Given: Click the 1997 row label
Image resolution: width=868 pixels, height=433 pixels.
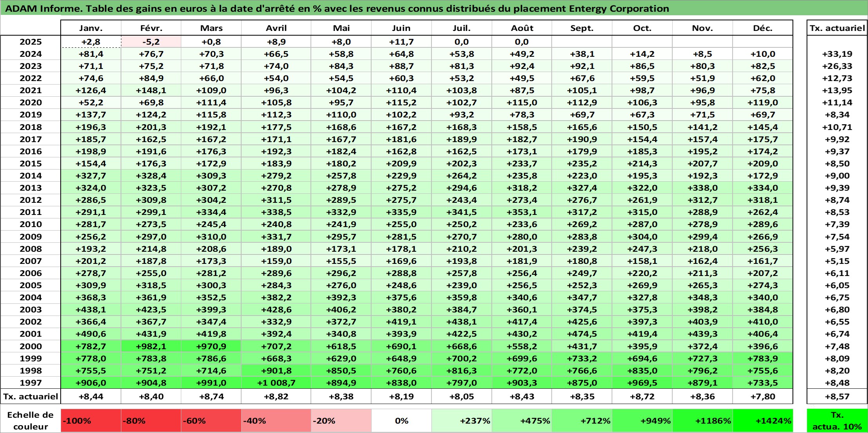Looking at the screenshot, I should (x=31, y=383).
